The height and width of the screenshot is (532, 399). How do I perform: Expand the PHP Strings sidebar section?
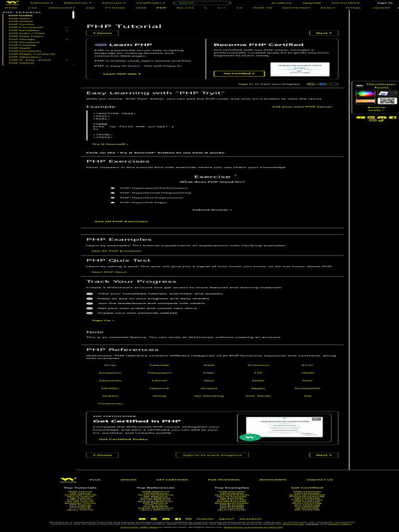(67, 39)
